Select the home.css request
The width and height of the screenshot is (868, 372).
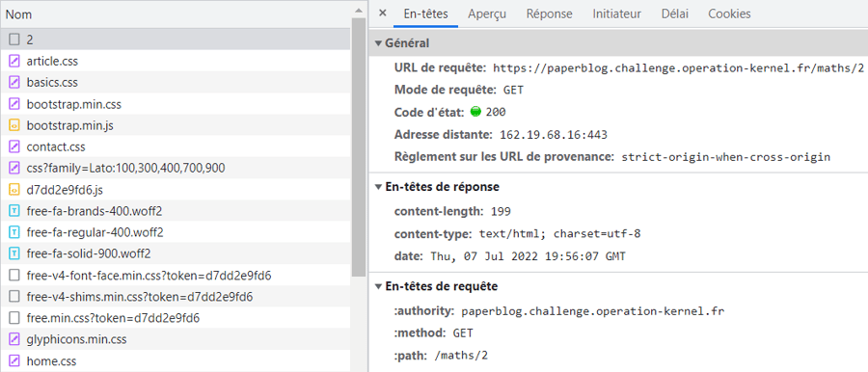[176, 361]
